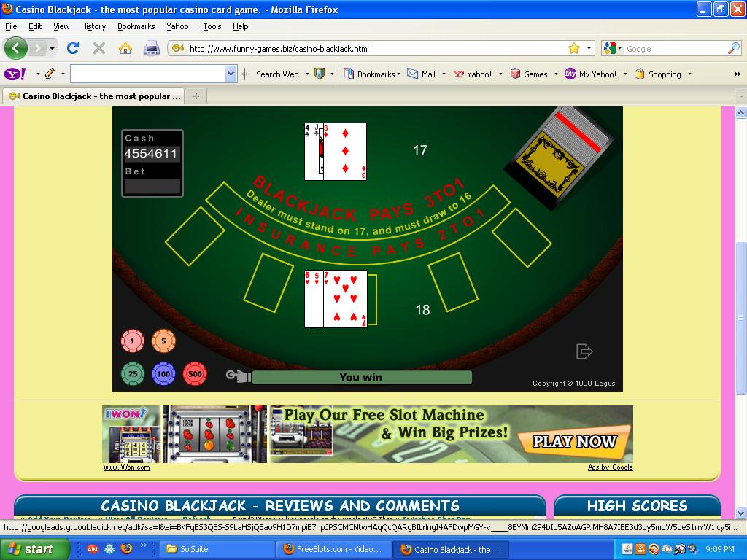Place a bet with the 100 chip
This screenshot has width=747, height=560.
(x=163, y=374)
